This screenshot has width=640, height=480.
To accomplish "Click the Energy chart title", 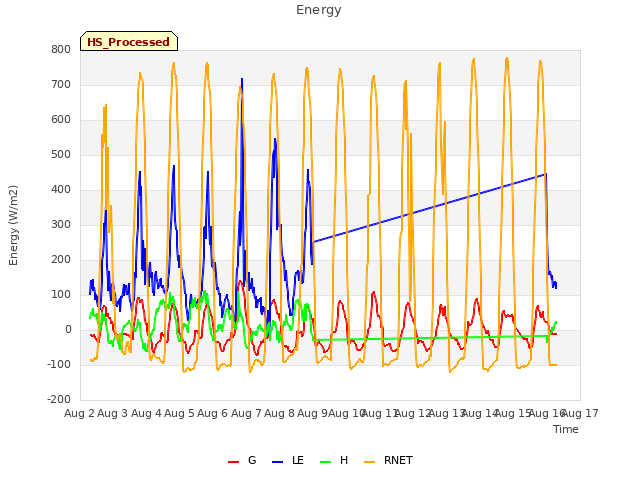I will (319, 10).
